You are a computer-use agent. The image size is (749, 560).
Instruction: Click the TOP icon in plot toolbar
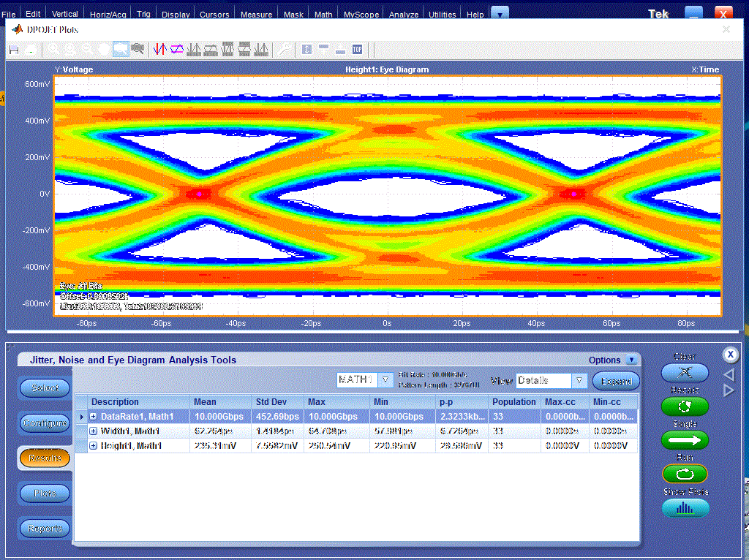(x=357, y=49)
